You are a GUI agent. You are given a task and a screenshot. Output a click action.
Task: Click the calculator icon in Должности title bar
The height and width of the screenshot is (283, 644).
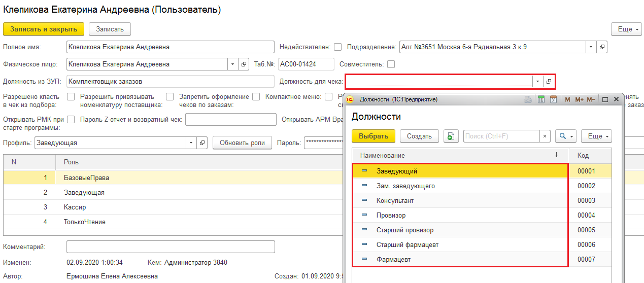coord(541,99)
